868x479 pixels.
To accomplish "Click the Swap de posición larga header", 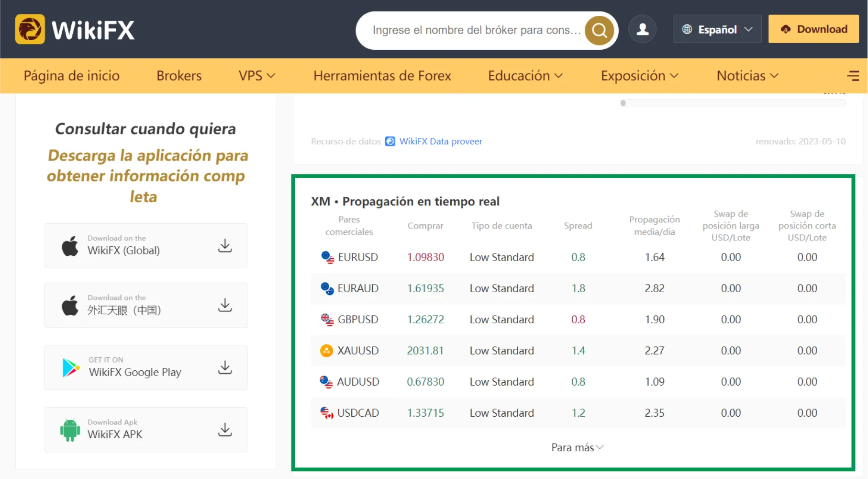I will click(731, 226).
